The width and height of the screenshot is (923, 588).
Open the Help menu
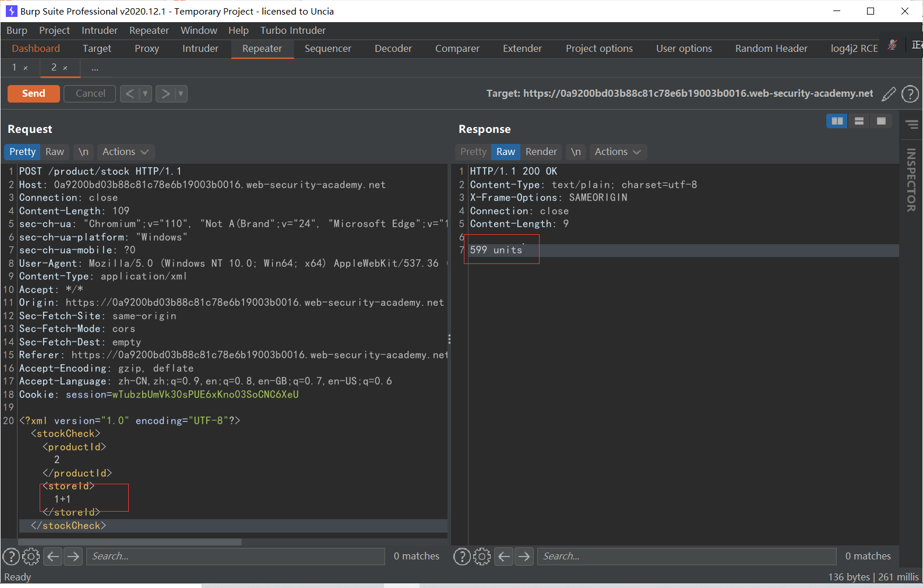[x=238, y=30]
